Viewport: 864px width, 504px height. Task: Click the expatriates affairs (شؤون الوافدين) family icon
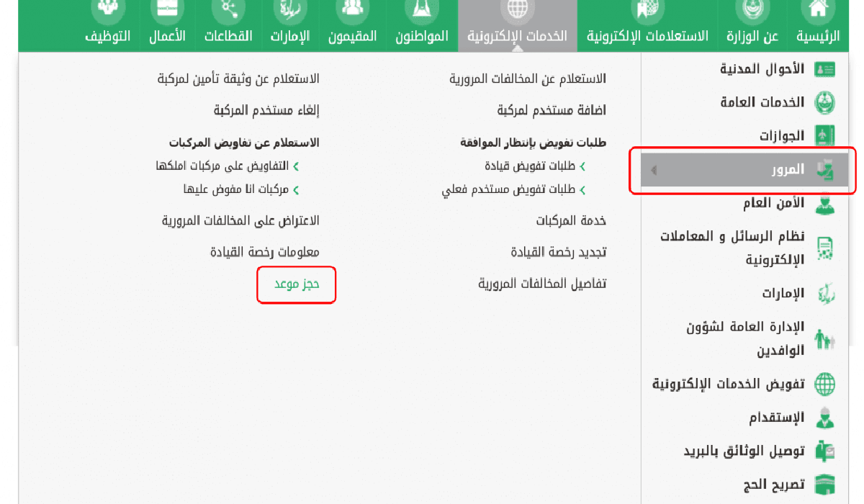click(824, 339)
